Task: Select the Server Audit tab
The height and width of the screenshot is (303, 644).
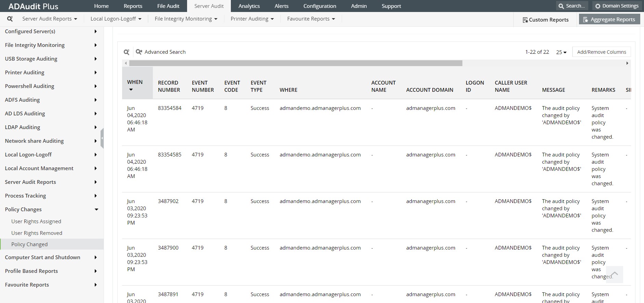Action: point(209,6)
